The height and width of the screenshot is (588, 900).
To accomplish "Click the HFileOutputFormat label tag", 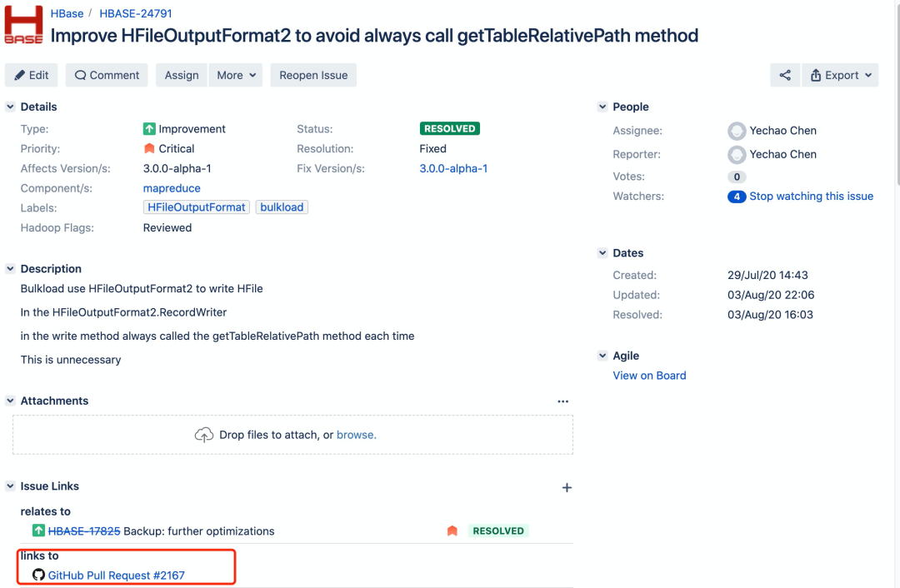I will 197,207.
